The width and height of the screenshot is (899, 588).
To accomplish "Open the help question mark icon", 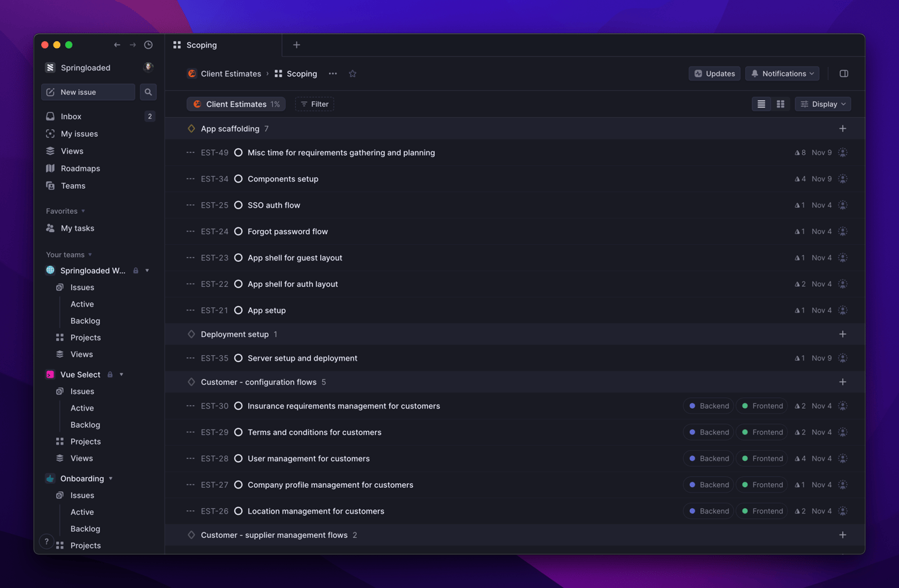I will pos(46,541).
